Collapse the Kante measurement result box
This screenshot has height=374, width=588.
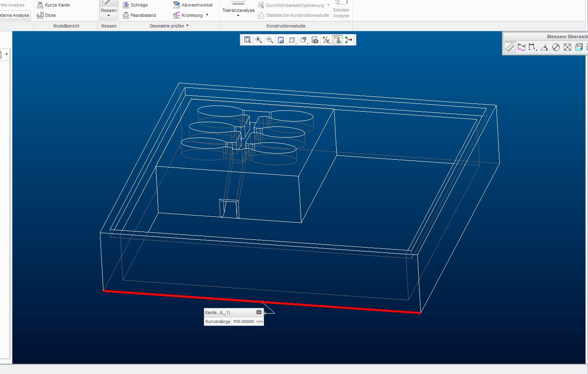click(x=259, y=312)
